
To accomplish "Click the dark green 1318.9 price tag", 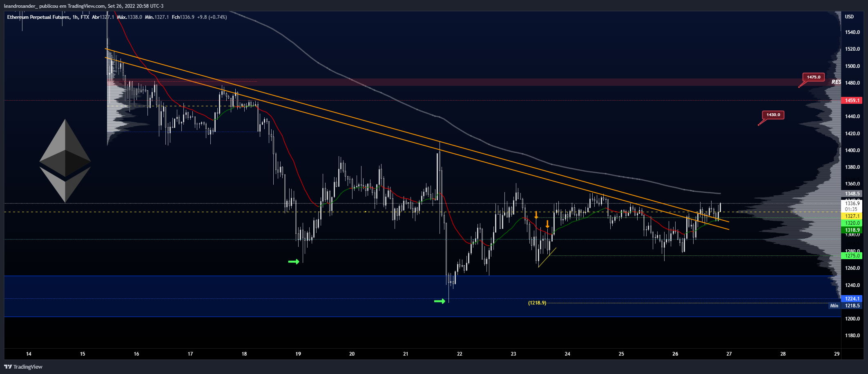I will tap(852, 230).
